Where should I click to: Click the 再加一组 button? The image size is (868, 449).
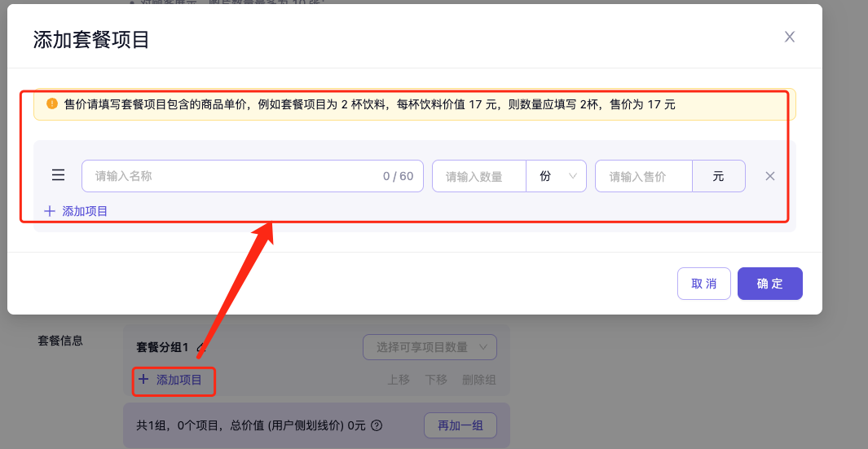tap(460, 425)
